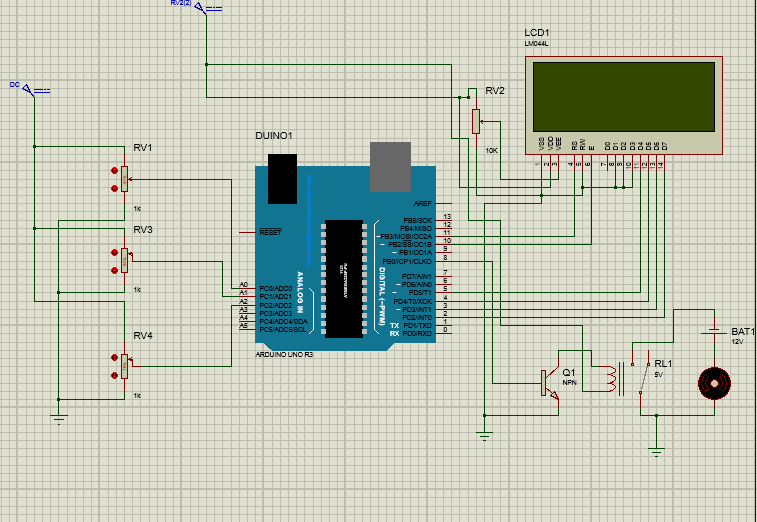Screen dimensions: 757x522
Task: Click the D7 pin label on LCD1
Action: pos(665,146)
